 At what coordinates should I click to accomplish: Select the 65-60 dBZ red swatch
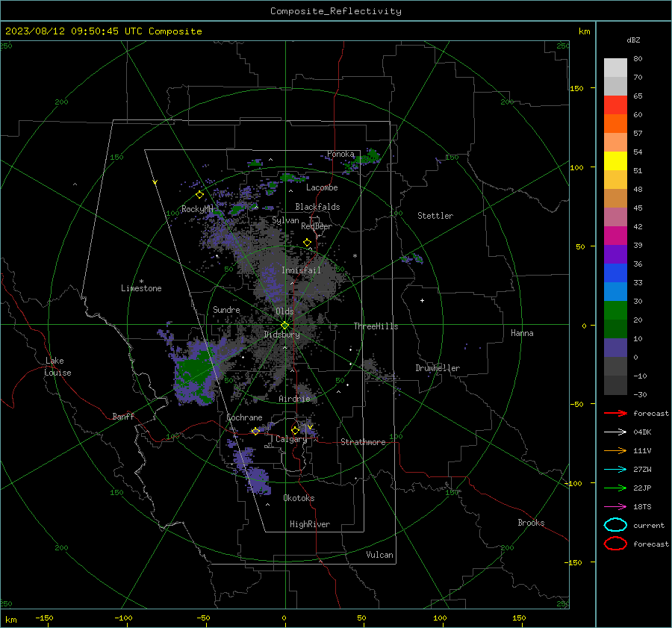615,105
